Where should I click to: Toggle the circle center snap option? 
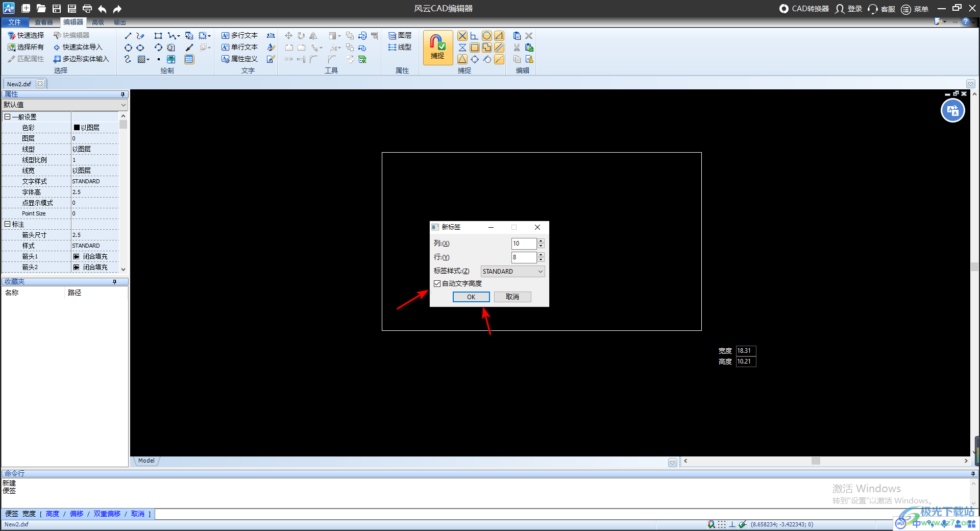pyautogui.click(x=486, y=36)
